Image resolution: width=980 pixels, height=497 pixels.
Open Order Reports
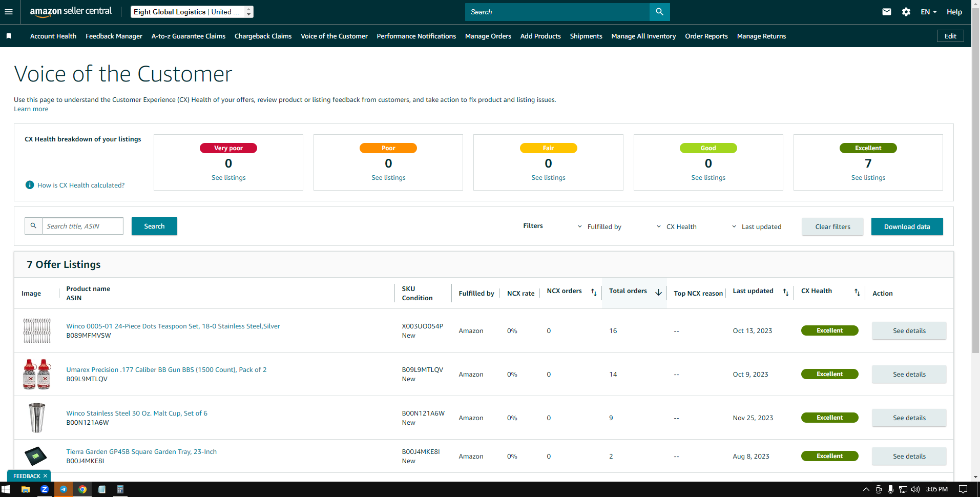point(706,36)
